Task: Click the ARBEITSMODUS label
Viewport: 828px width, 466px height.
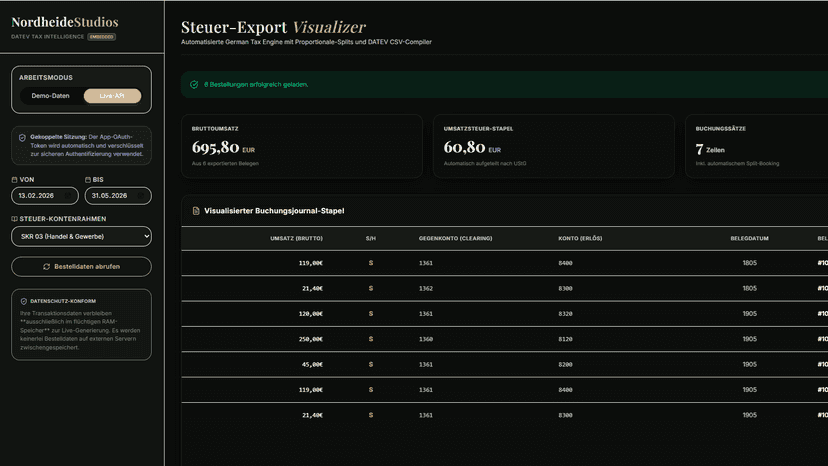Action: coord(46,78)
